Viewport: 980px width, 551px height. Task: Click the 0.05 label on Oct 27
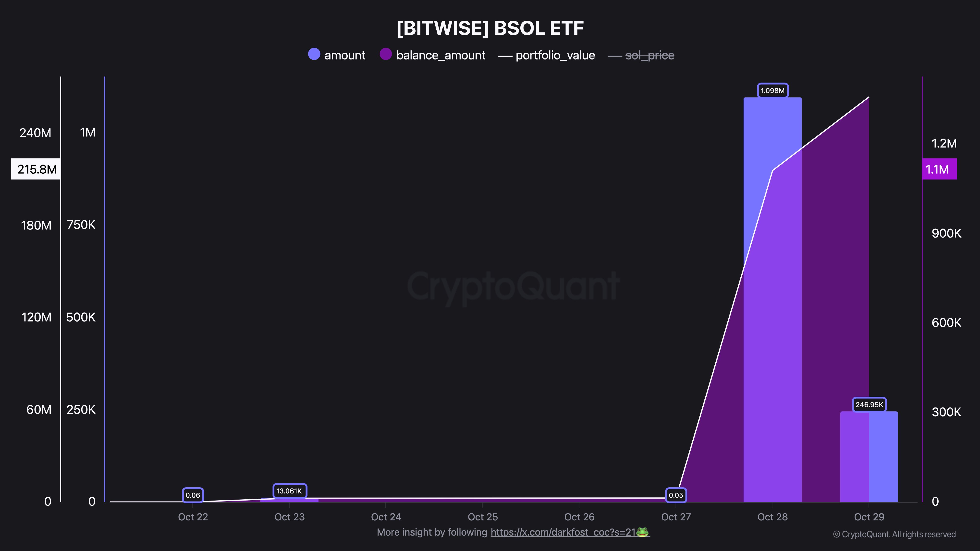tap(676, 495)
